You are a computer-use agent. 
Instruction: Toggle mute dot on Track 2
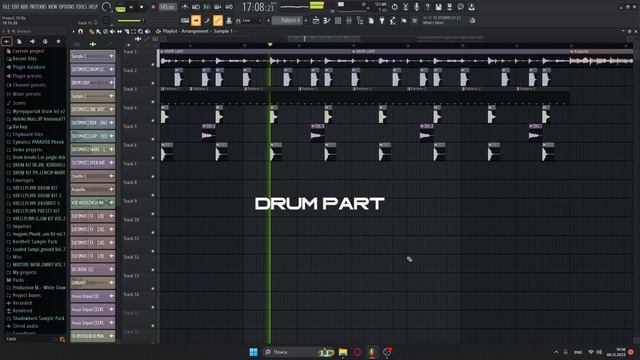point(153,83)
